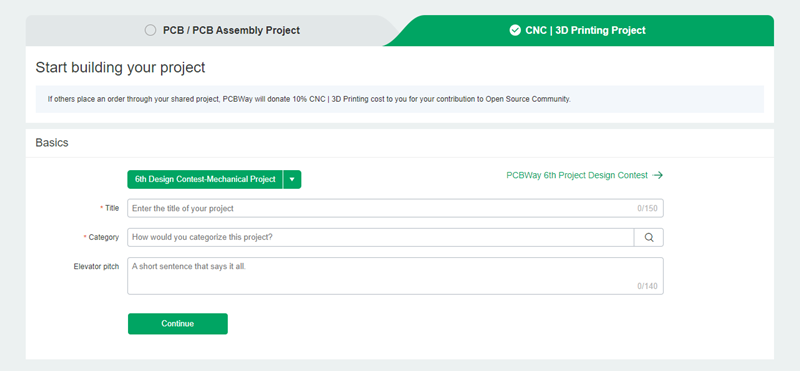Focus the Category search field

[381, 237]
